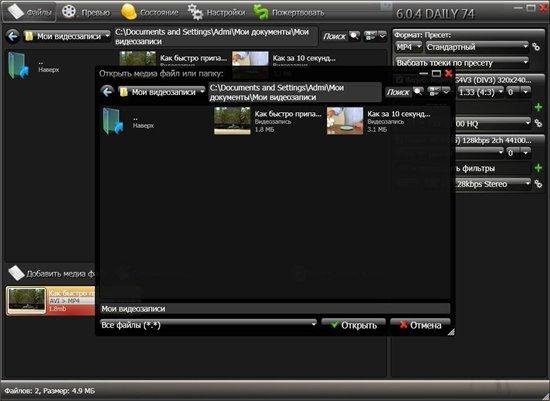This screenshot has width=550, height=401.
Task: Click the dialog's path address field
Action: (295, 92)
